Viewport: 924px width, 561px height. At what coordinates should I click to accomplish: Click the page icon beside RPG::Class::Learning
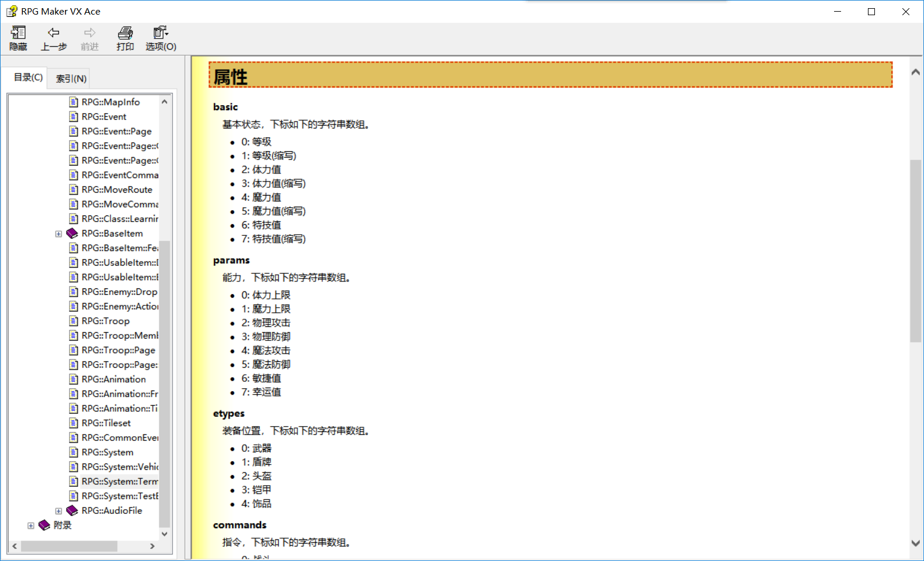(x=74, y=219)
